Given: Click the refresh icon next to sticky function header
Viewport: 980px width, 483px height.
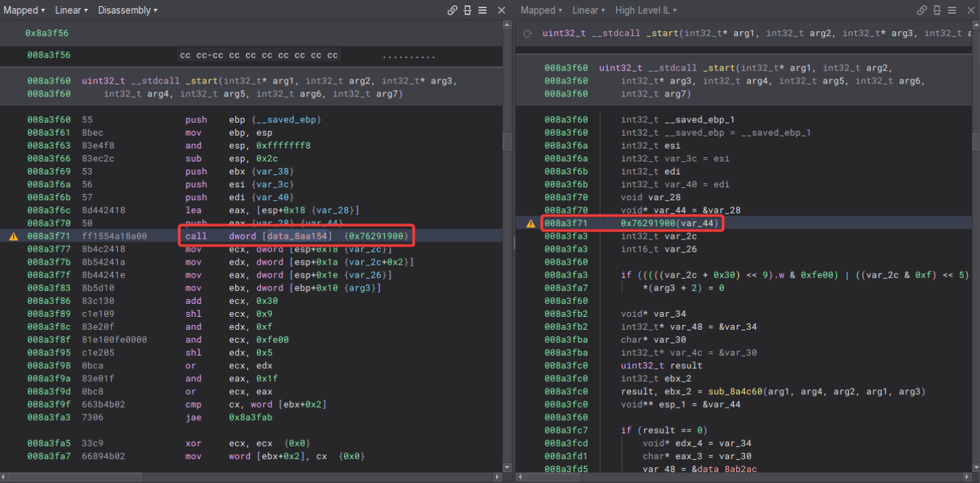Looking at the screenshot, I should coord(528,33).
